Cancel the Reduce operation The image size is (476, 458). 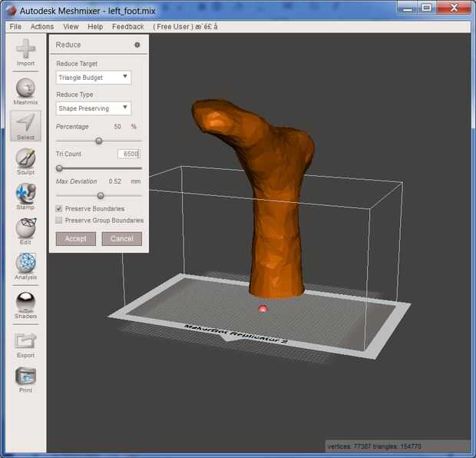click(x=121, y=239)
